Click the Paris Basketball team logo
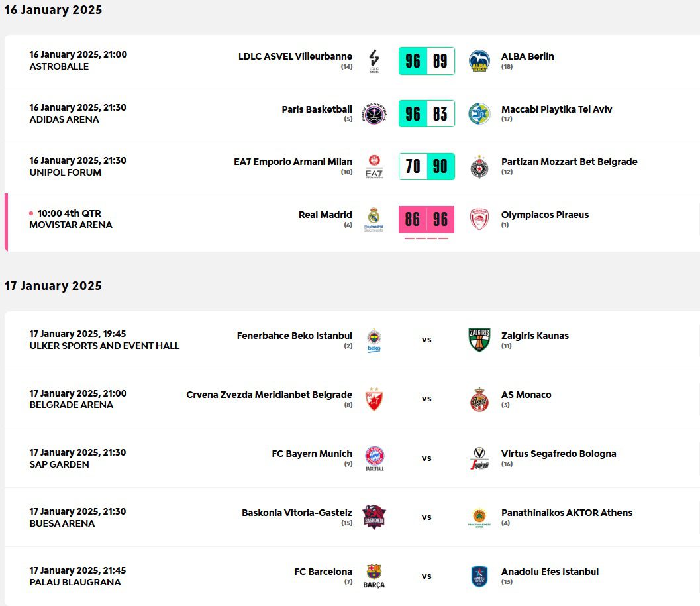Viewport: 700px width, 606px height. pyautogui.click(x=374, y=114)
